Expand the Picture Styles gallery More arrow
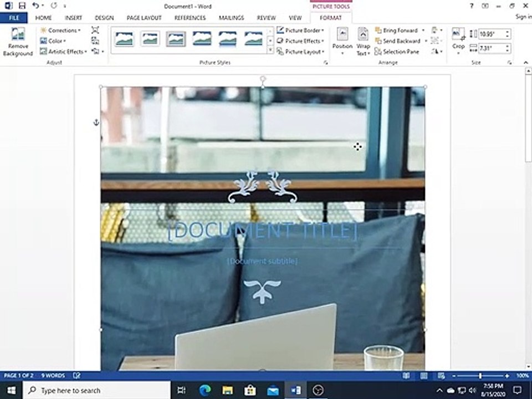This screenshot has width=532, height=399. (x=270, y=50)
